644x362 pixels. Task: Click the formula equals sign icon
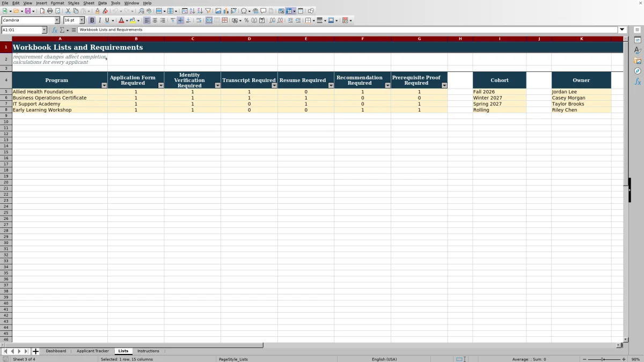coord(74,30)
